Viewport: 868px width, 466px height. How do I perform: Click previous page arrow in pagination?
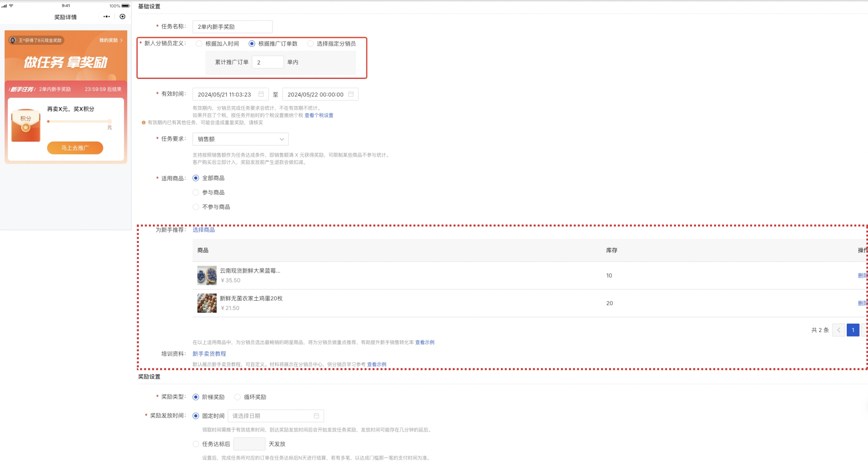(x=838, y=330)
